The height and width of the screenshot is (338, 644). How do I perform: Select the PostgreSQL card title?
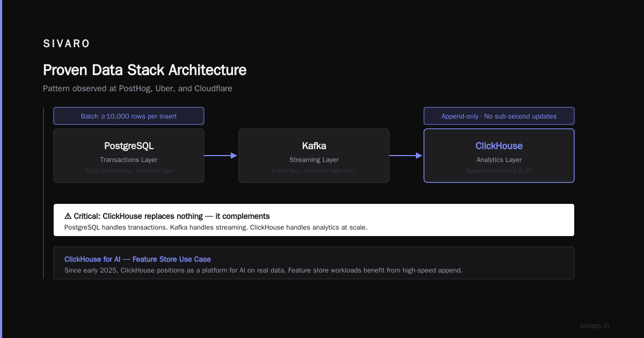coord(129,146)
